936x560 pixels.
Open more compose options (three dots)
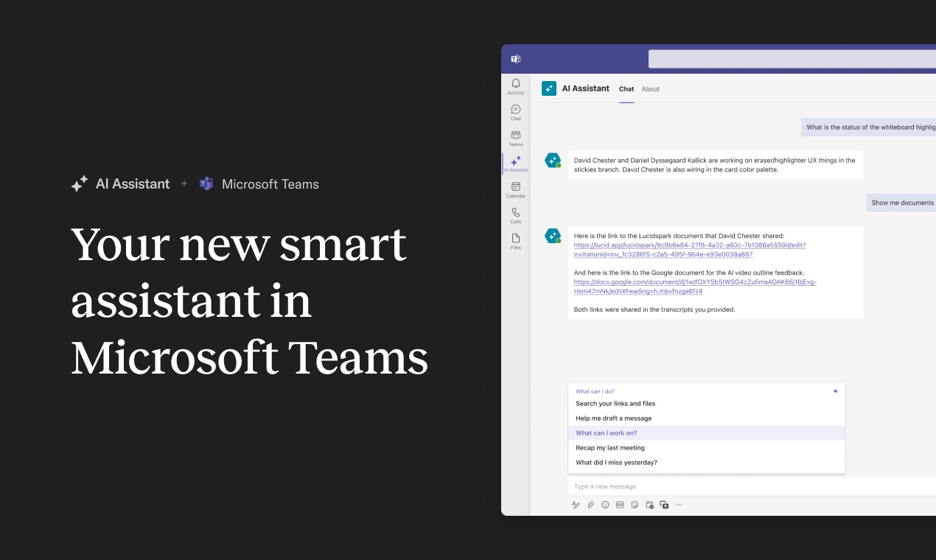coord(679,505)
